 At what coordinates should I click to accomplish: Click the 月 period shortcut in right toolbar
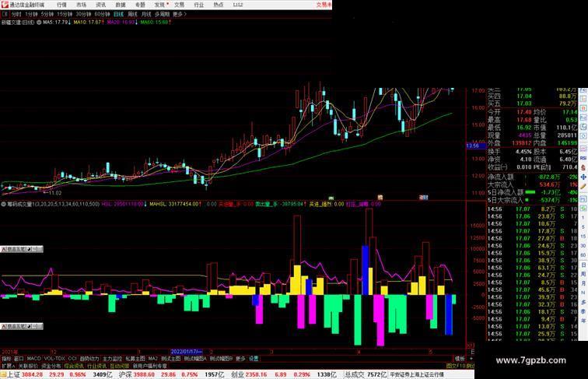pos(583,283)
